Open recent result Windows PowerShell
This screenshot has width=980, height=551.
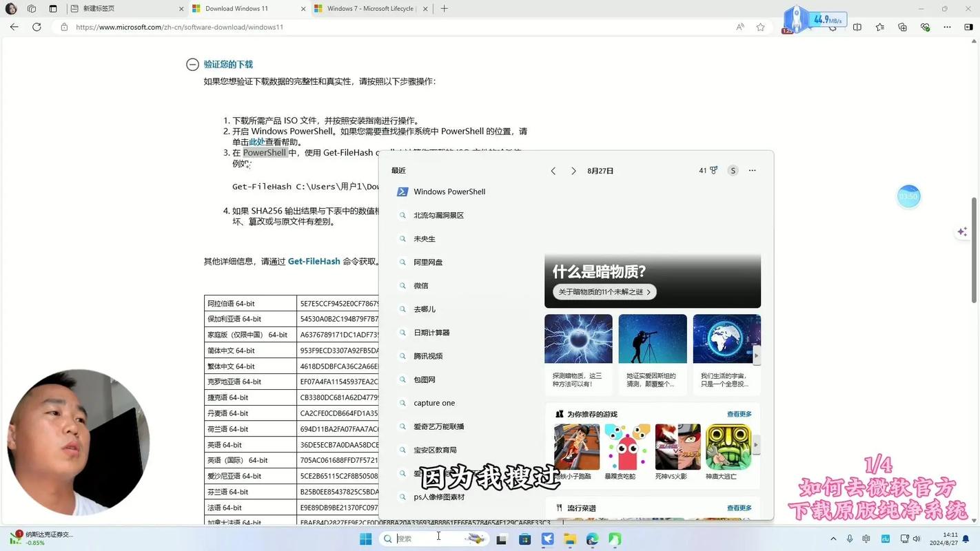tap(457, 191)
